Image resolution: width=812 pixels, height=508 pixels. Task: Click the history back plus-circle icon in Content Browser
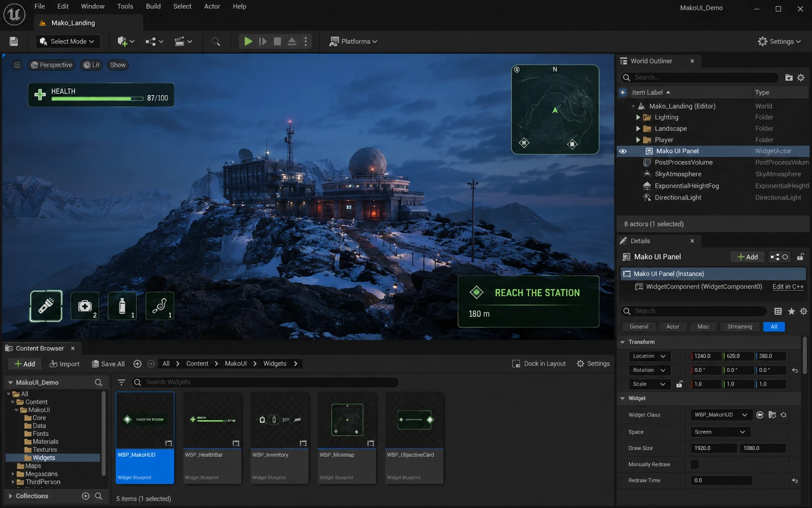coord(137,364)
